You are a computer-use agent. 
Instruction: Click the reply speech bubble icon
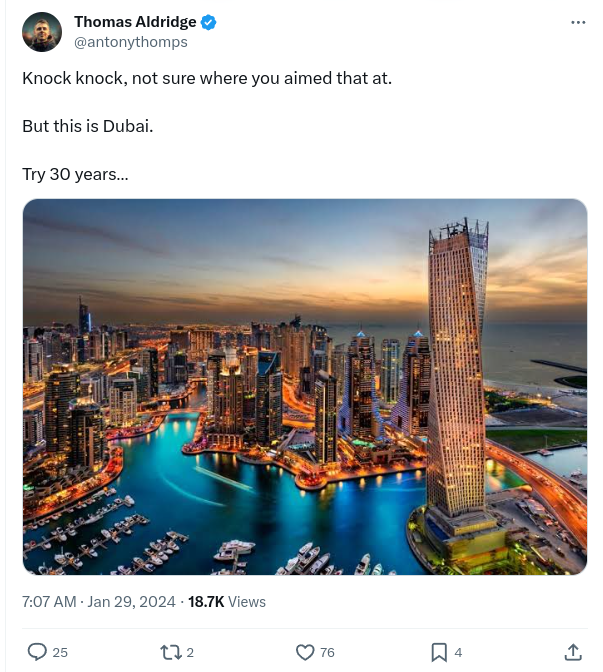point(37,652)
